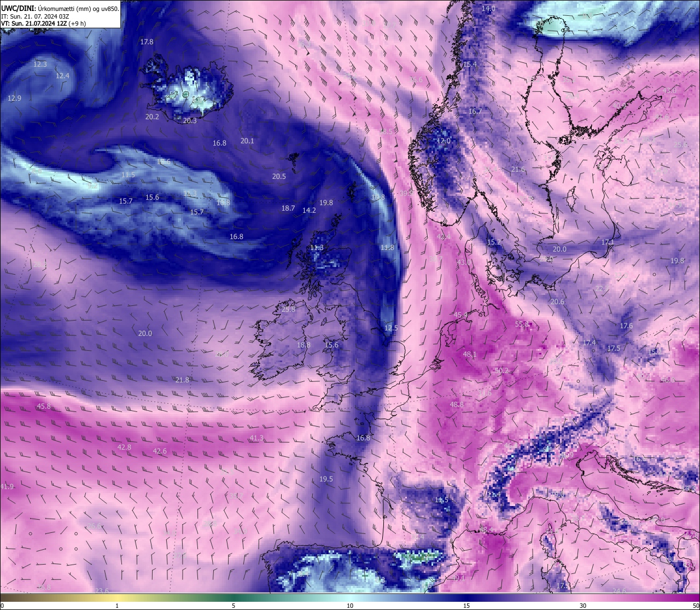Click the '12.9' value label
The image size is (700, 610).
pos(14,98)
